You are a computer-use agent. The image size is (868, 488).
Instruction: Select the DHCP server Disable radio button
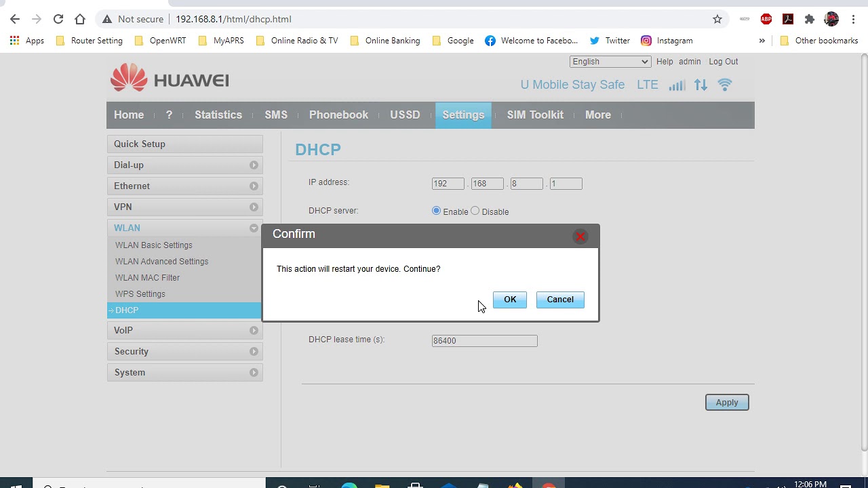475,211
